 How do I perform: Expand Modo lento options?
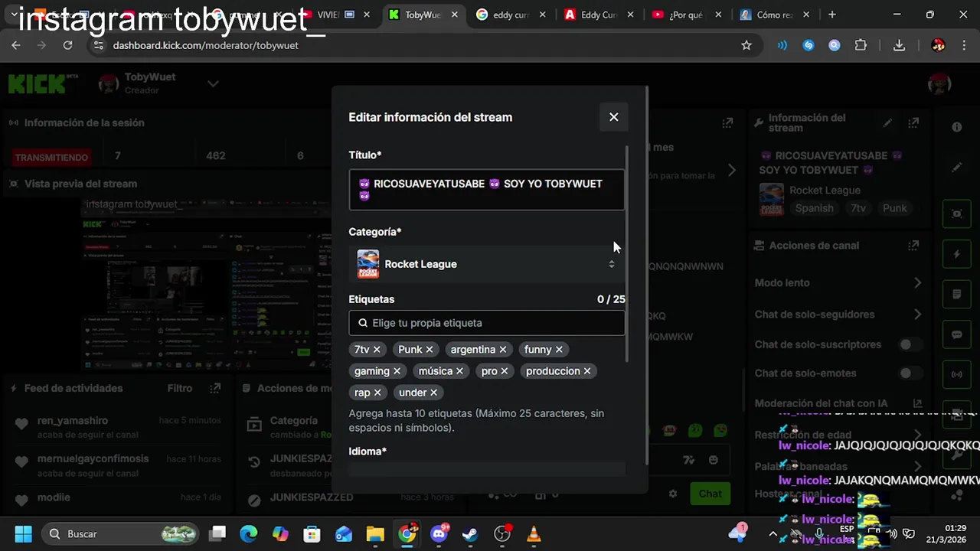(918, 283)
